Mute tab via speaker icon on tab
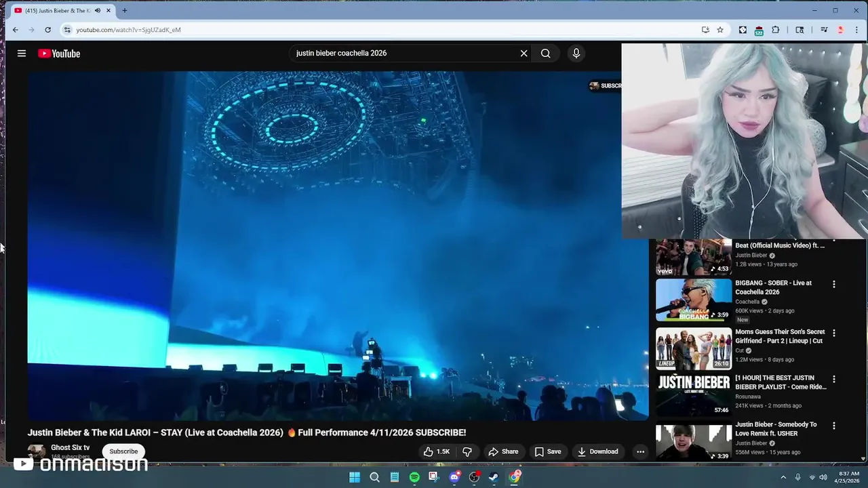The image size is (868, 488). click(x=98, y=11)
